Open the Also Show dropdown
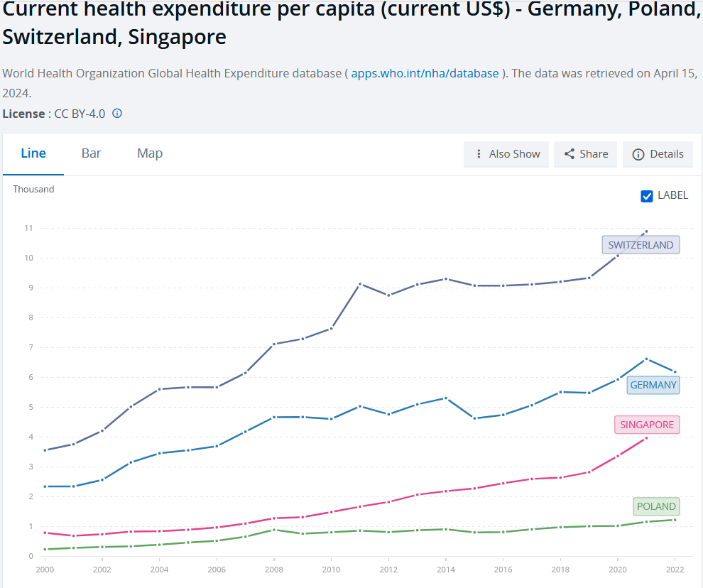 pos(506,154)
